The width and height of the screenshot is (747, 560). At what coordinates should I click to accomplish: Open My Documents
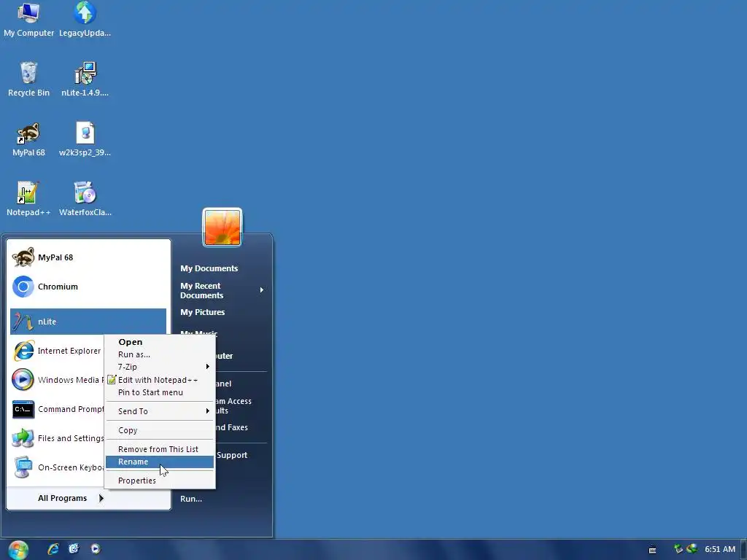[x=209, y=268]
